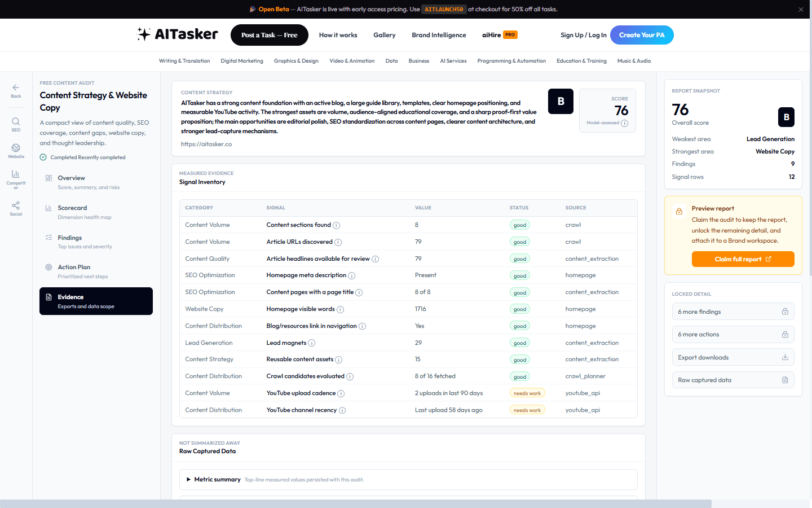Show info for Homepage visible words
The height and width of the screenshot is (508, 812).
[x=340, y=309]
